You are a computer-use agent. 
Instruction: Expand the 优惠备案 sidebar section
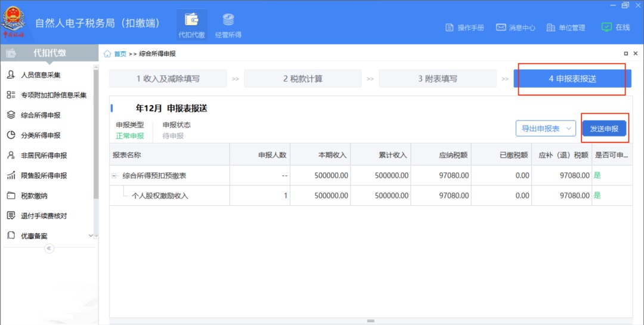[x=91, y=236]
